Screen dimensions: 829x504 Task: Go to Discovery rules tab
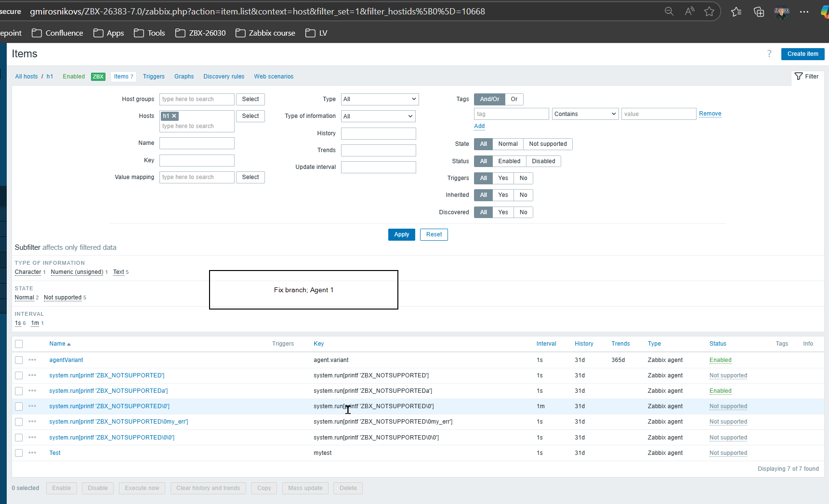224,77
